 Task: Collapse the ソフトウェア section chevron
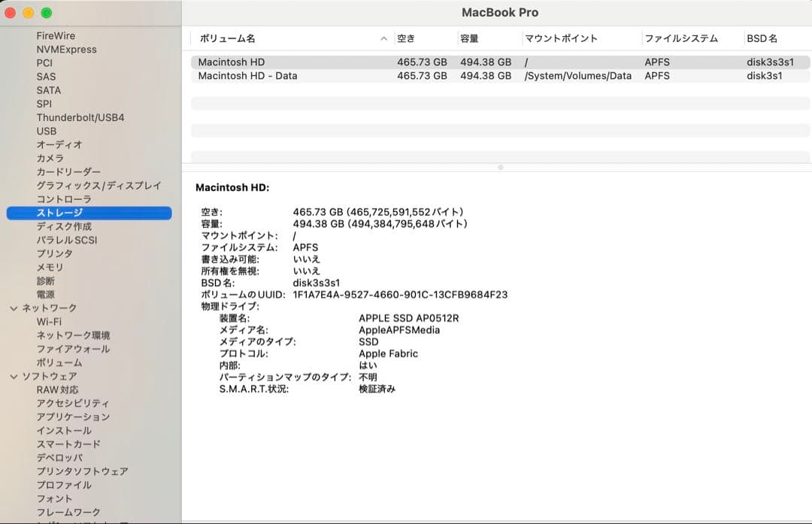(14, 377)
